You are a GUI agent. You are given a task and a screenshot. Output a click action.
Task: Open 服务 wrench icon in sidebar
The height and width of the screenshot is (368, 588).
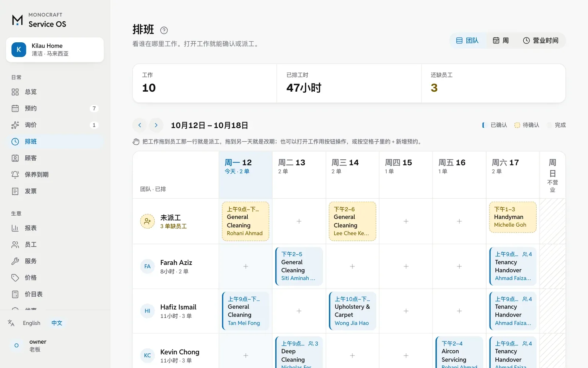(15, 261)
